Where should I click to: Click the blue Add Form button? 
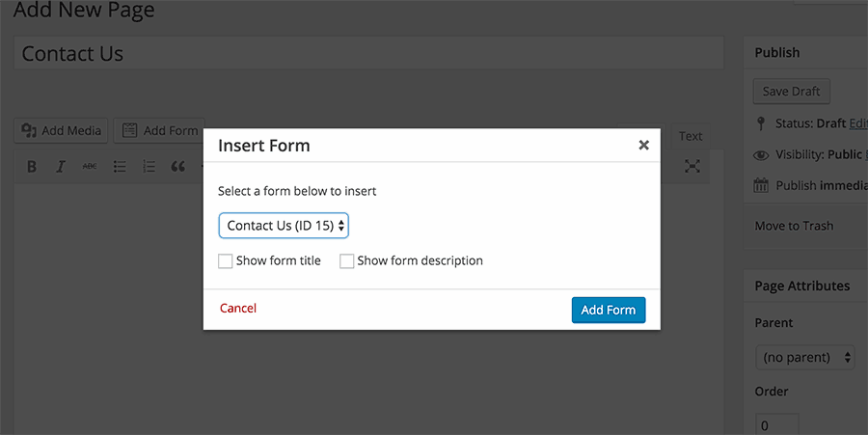point(609,310)
